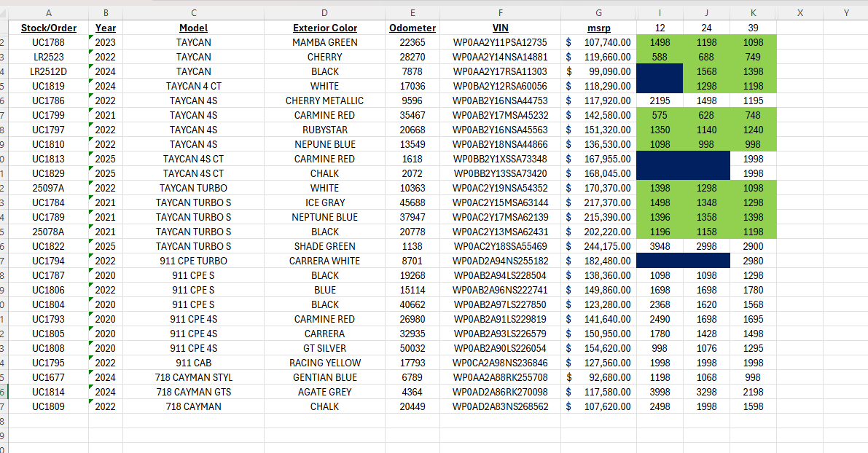The image size is (868, 453).
Task: Click msrp value 244,175.00
Action: 598,246
